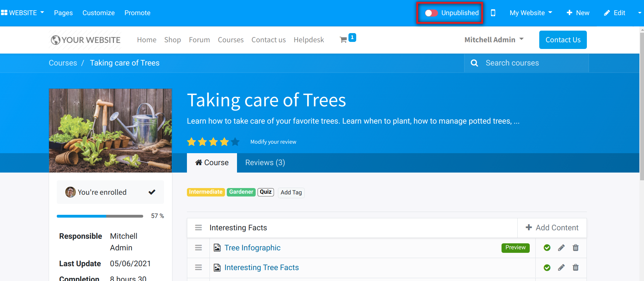Click the fifth rating star
This screenshot has width=644, height=281.
coord(235,142)
